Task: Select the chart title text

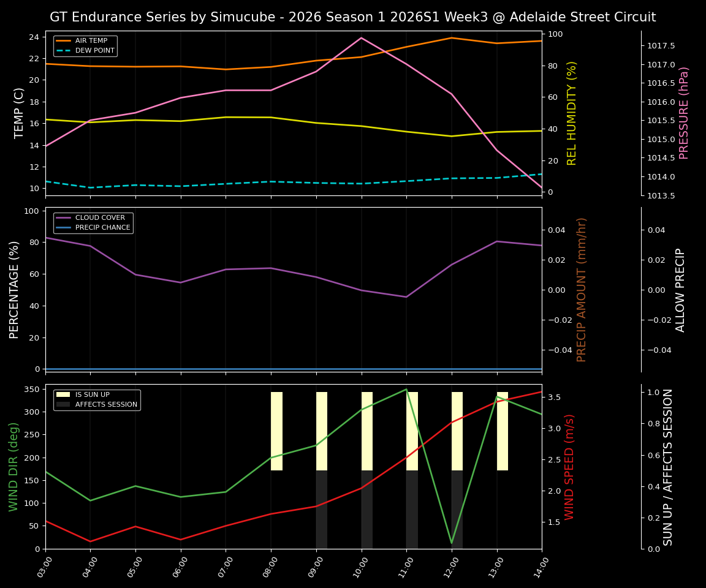Action: [353, 17]
